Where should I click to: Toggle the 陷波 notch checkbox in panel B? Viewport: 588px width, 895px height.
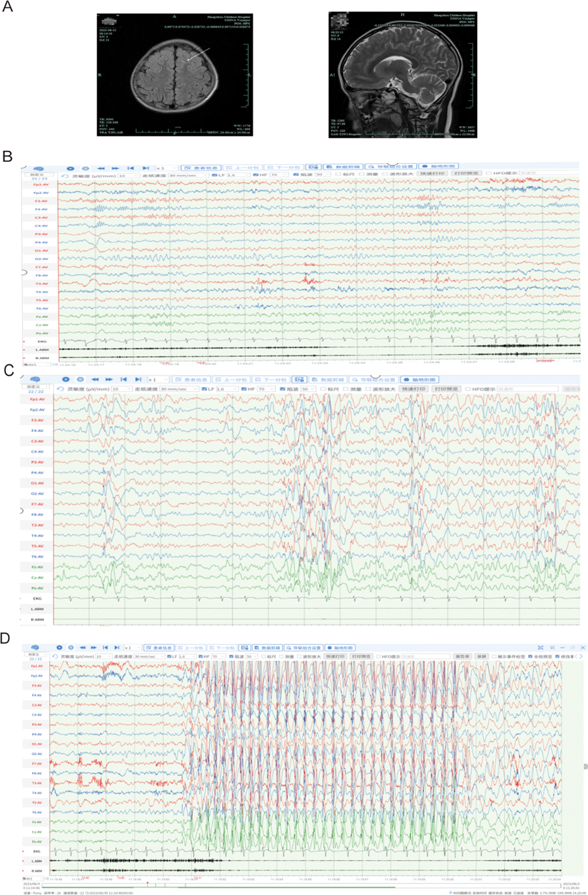[x=296, y=176]
